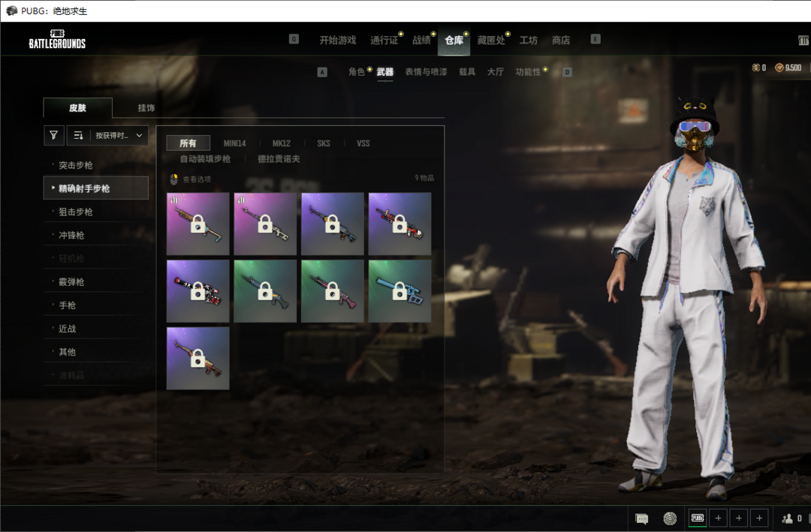Screen dimensions: 811x532
Task: Filter skins by MINI14
Action: (234, 143)
